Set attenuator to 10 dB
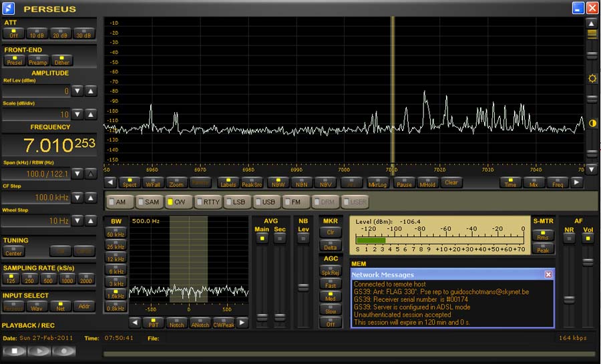Screen dimensions: 601x364 click(37, 33)
